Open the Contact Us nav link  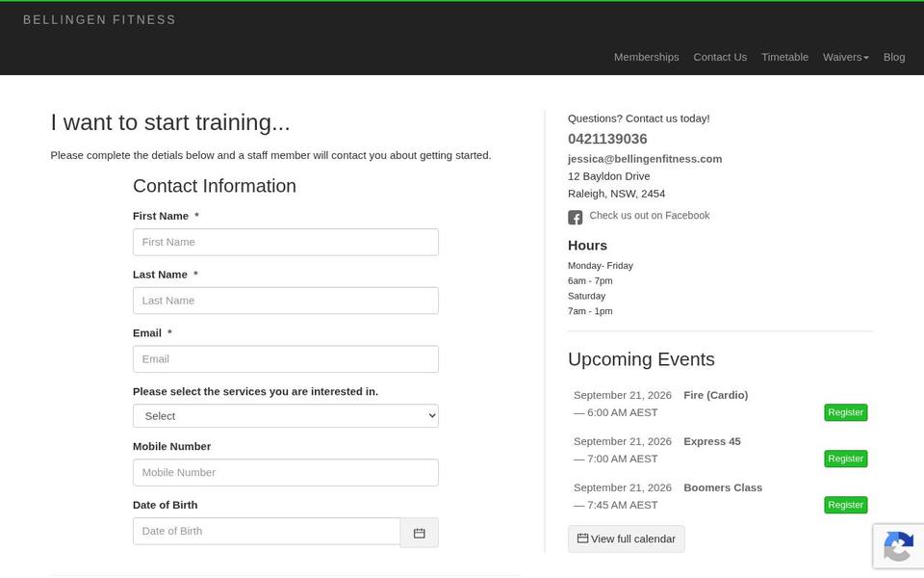[720, 57]
